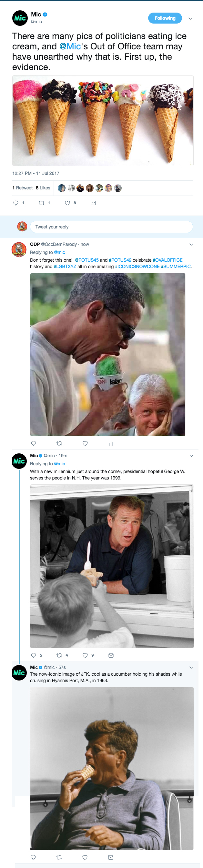Expand the dropdown caret on ODP's reply
The height and width of the screenshot is (868, 203).
pos(191,244)
